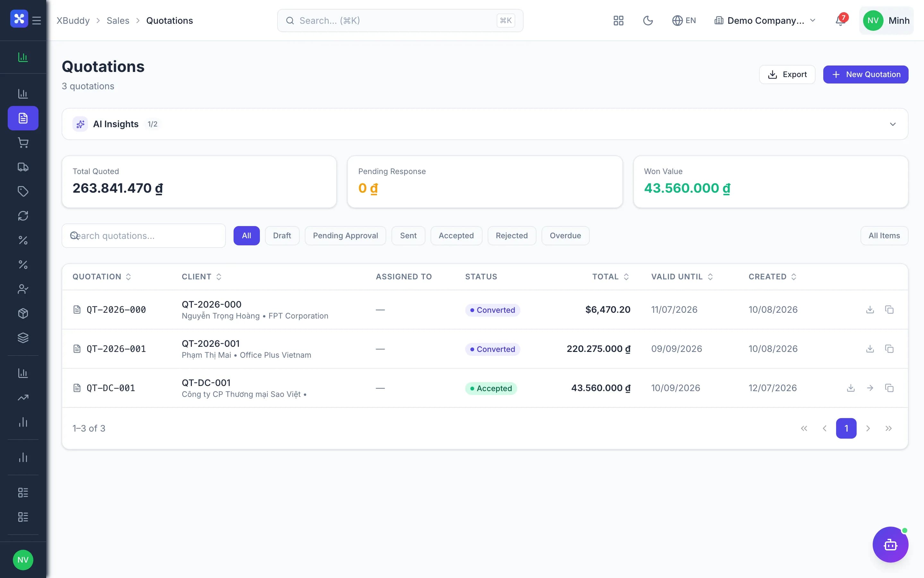This screenshot has width=924, height=578.
Task: Click the Pending Response summary card
Action: 484,181
